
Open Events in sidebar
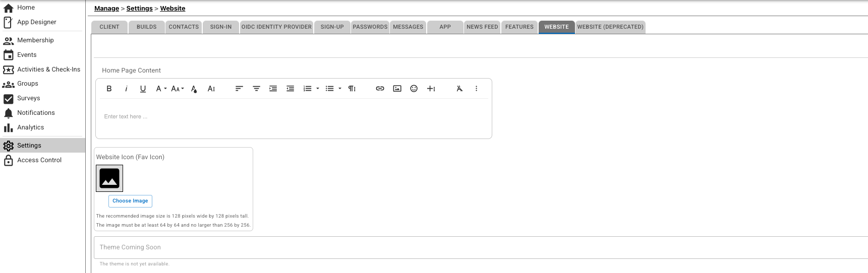42,55
